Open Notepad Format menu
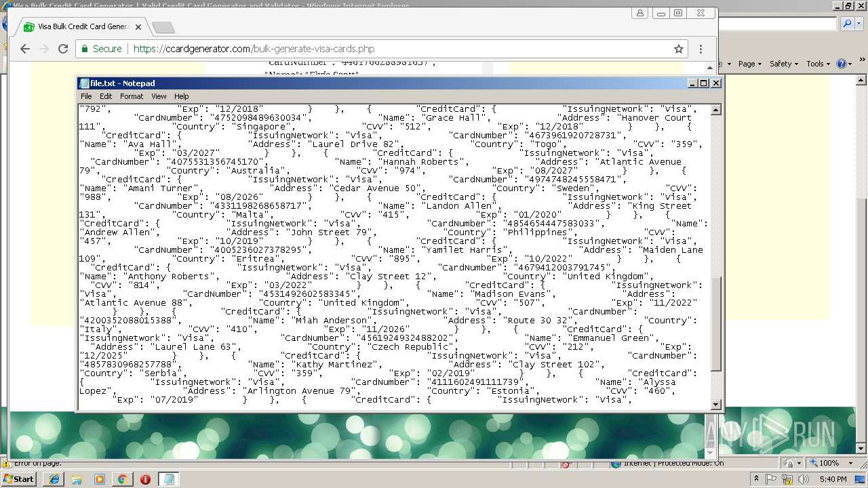 (132, 96)
